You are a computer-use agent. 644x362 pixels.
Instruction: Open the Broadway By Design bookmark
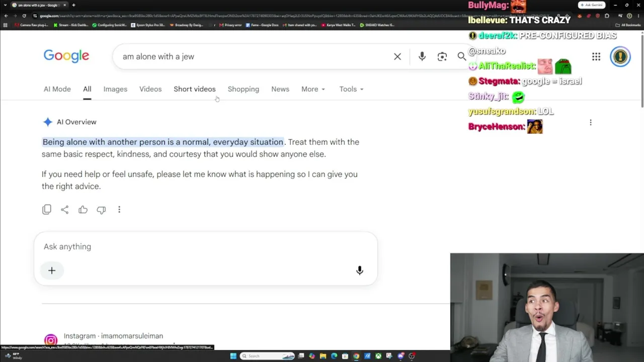(187, 25)
